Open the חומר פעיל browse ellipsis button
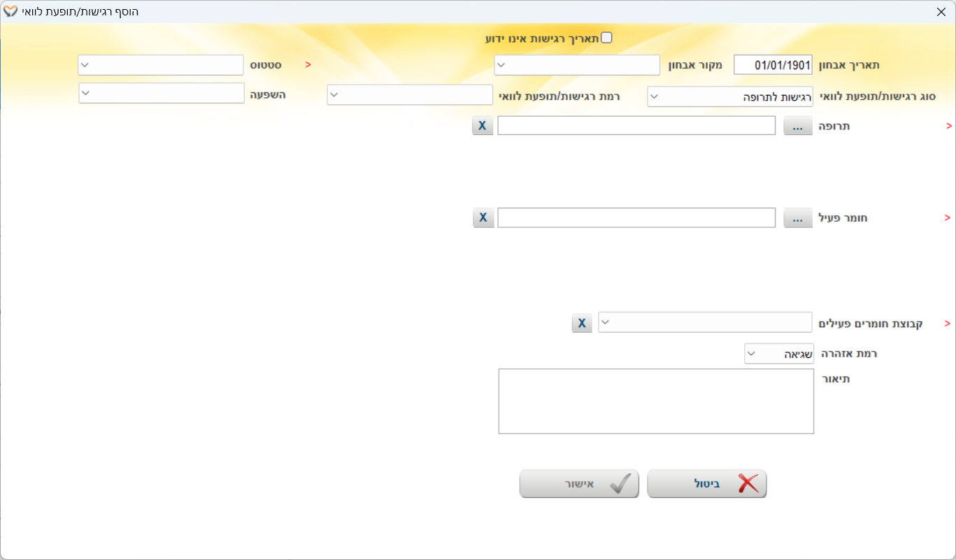Viewport: 956px width, 560px height. pyautogui.click(x=798, y=218)
